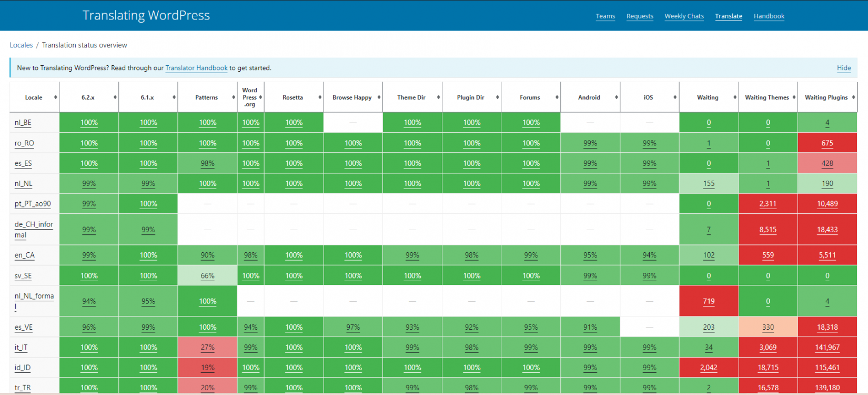Sort table by Locale column arrows
The image size is (868, 395).
55,97
